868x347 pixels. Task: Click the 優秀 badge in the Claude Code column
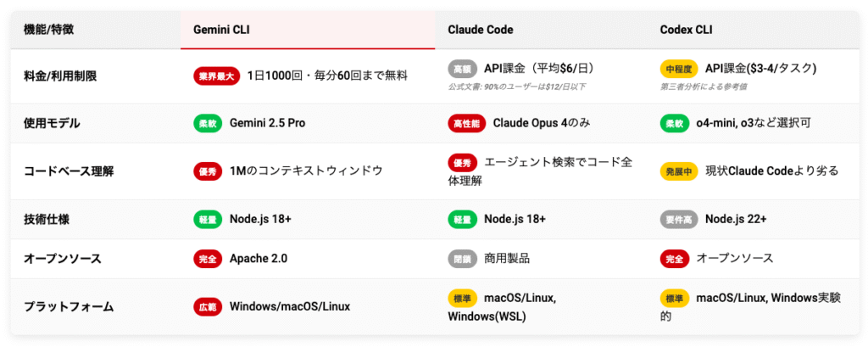coord(462,163)
